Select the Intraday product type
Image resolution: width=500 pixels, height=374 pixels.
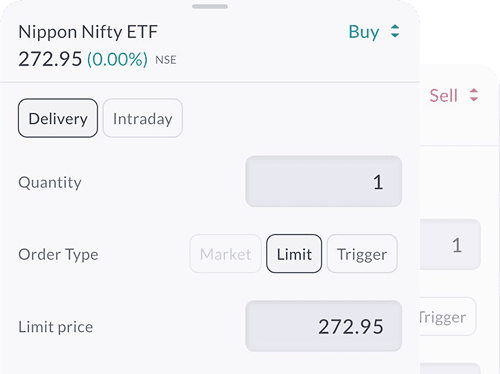[143, 118]
